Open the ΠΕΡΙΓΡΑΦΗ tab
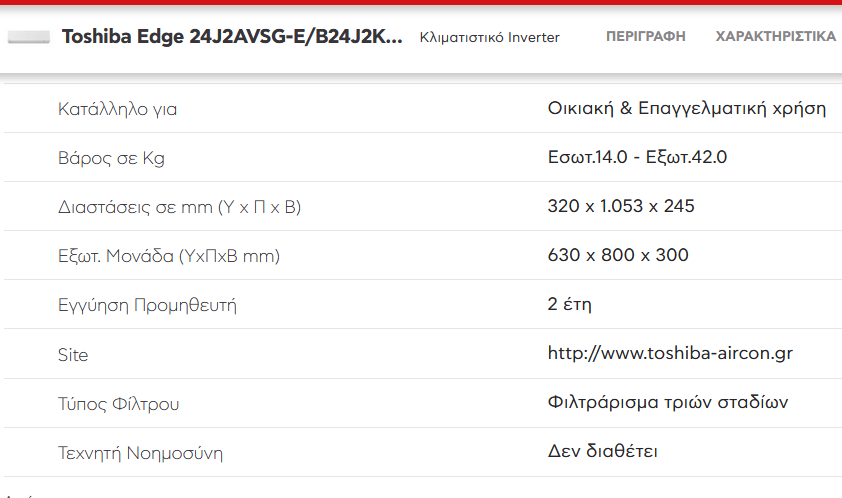 645,37
